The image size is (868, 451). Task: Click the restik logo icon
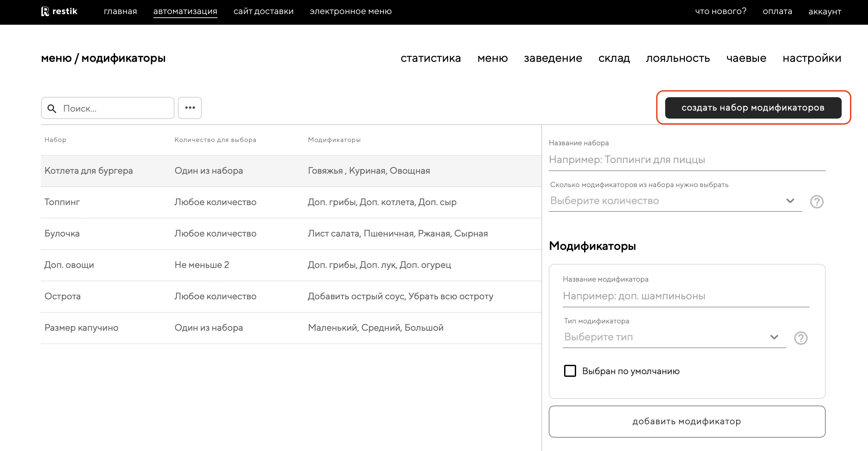tap(45, 11)
